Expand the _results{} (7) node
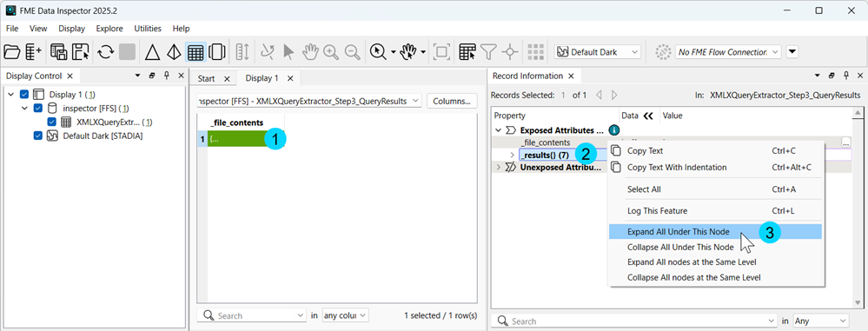Screen dimensions: 868x331 click(x=512, y=155)
